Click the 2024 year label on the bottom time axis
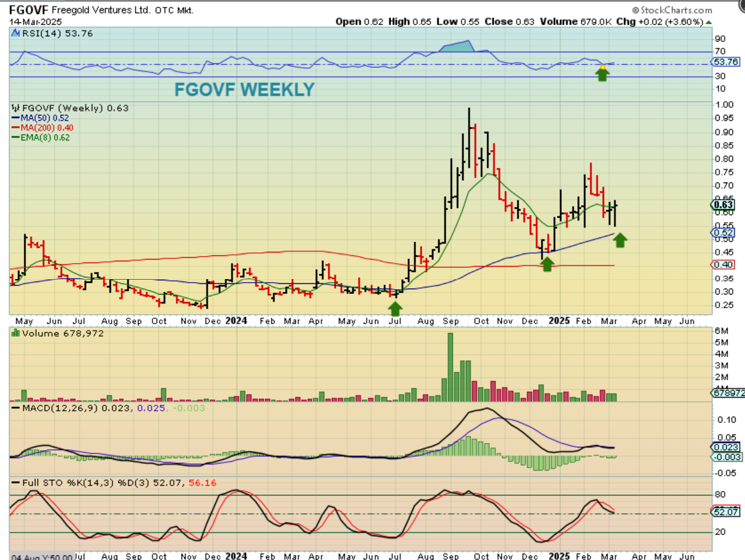 click(236, 556)
